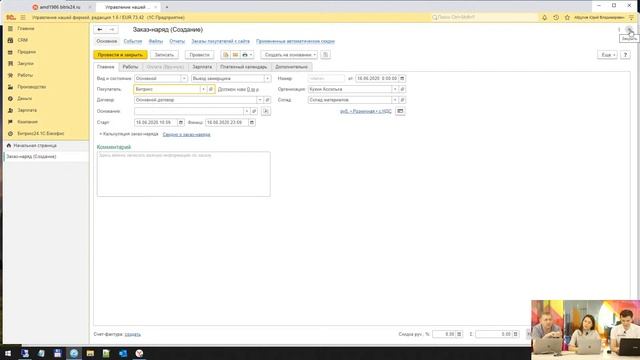Expand the Покупатель dropdown arrow
640x360 pixels.
[x=203, y=89]
